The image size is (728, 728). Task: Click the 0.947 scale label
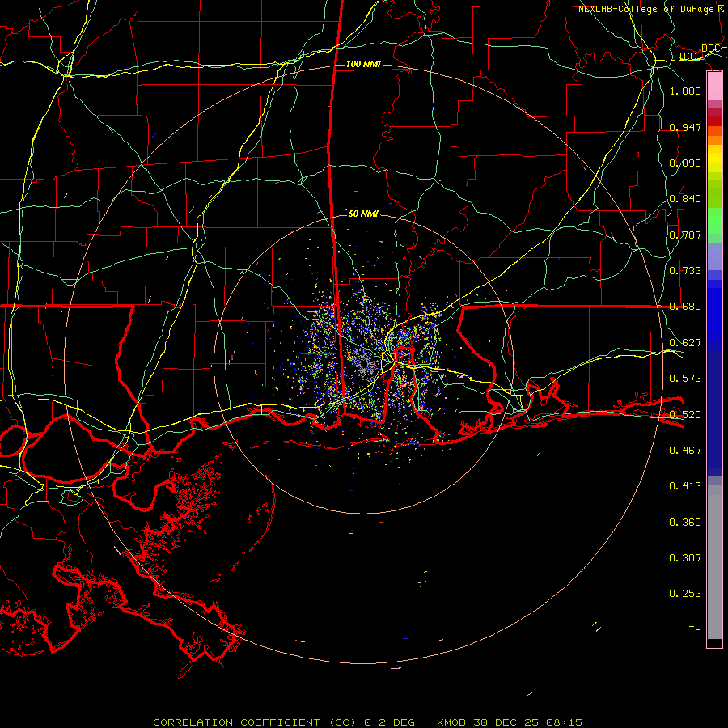click(x=685, y=127)
